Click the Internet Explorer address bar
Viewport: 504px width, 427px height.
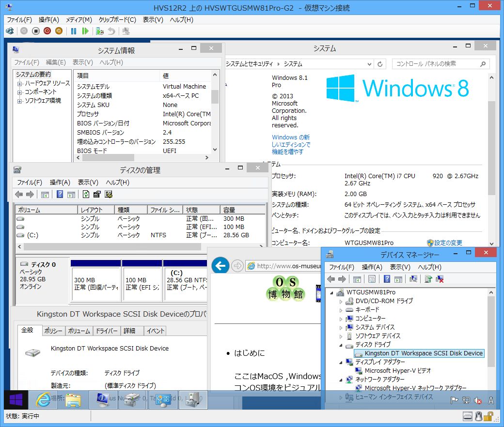tap(283, 266)
